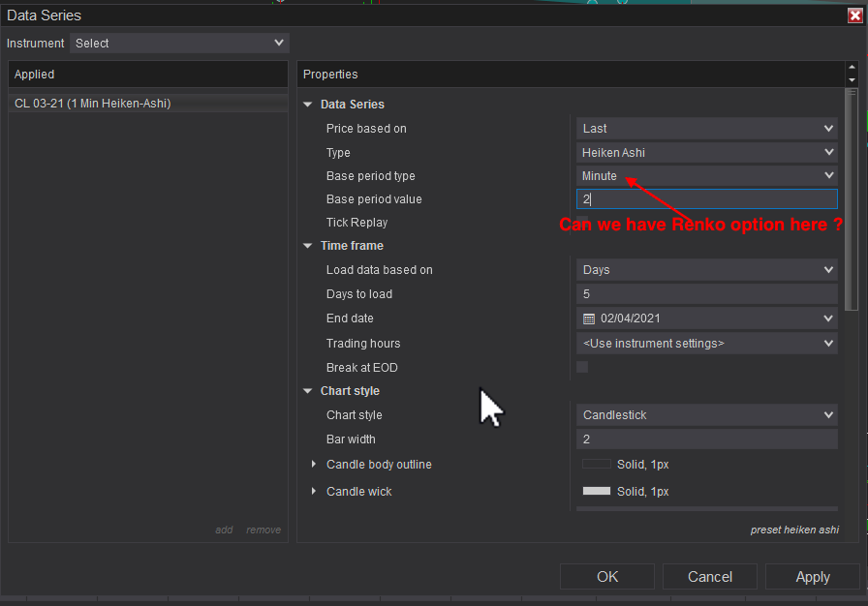Open Base period type dropdown showing Minute
The width and height of the screenshot is (868, 606).
pos(706,176)
